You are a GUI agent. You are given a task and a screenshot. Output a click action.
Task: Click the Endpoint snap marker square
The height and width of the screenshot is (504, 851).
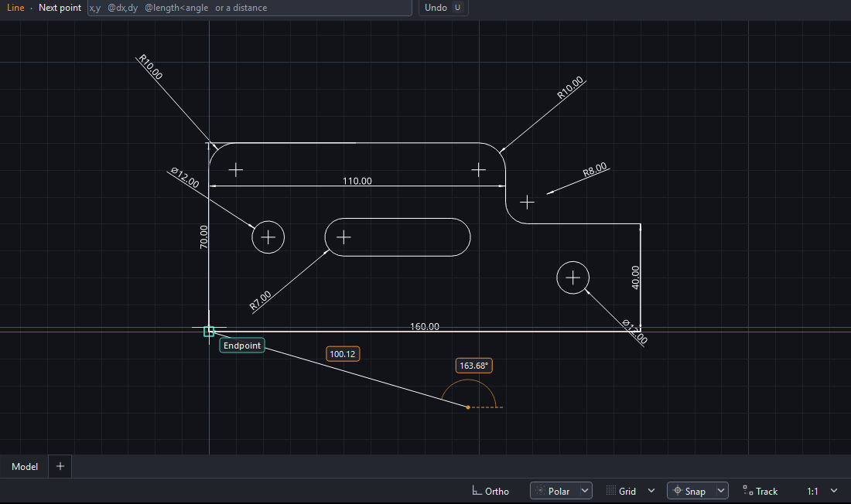(x=209, y=332)
